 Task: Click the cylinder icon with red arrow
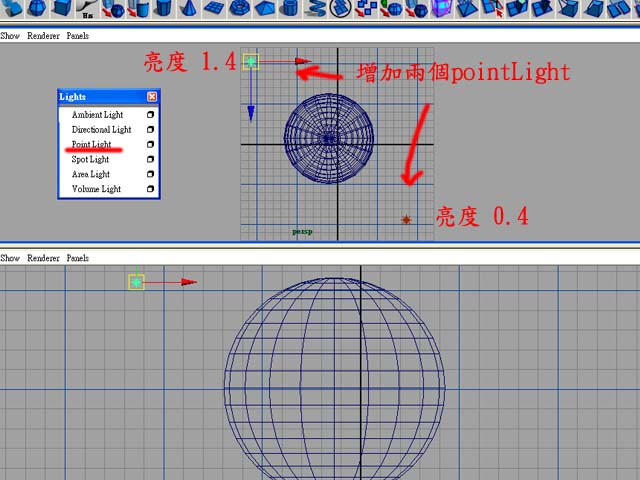coord(138,8)
